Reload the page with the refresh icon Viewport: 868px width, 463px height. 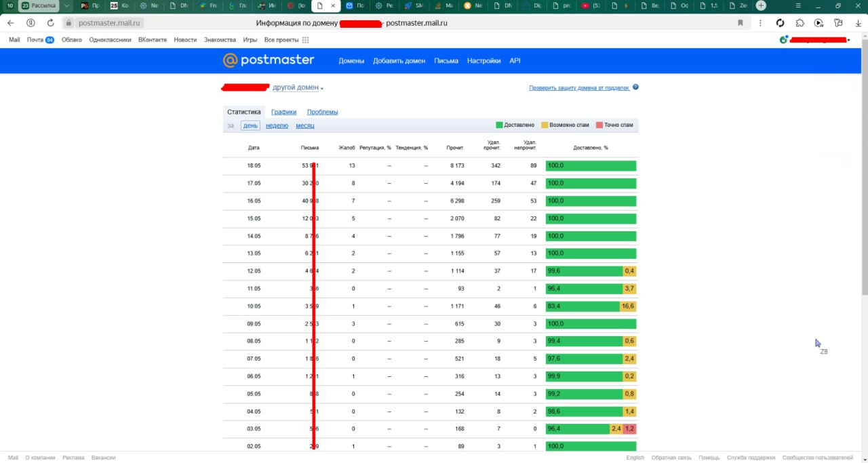(50, 23)
